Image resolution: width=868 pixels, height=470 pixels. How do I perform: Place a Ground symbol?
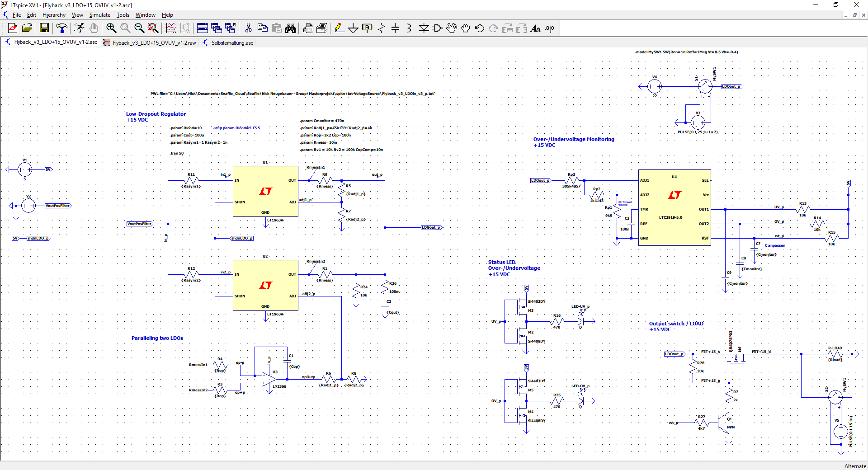[353, 28]
